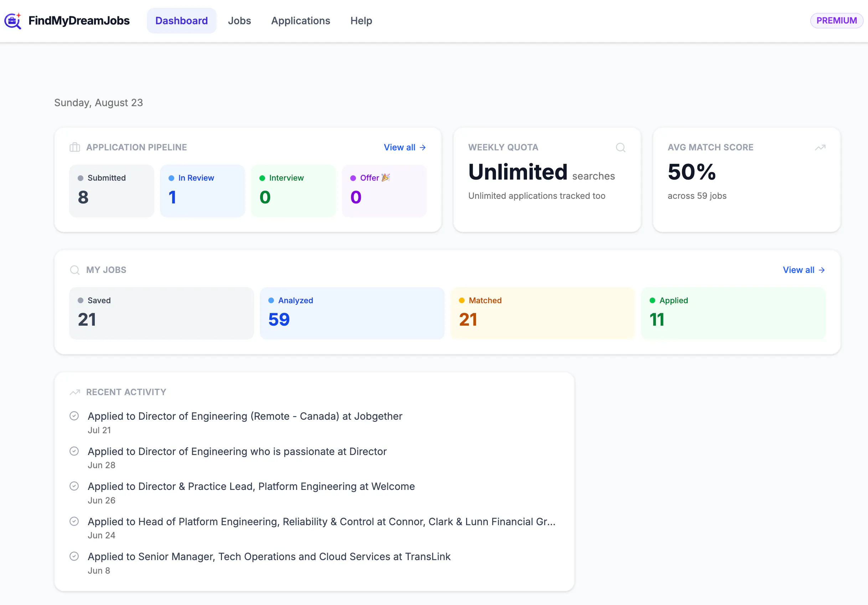Open the Saved jobs card
868x605 pixels.
pos(161,313)
